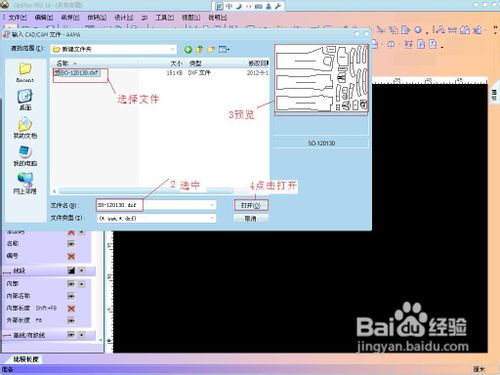500x375 pixels.
Task: Expand the main toolbar overflow chevron
Action: point(495,29)
